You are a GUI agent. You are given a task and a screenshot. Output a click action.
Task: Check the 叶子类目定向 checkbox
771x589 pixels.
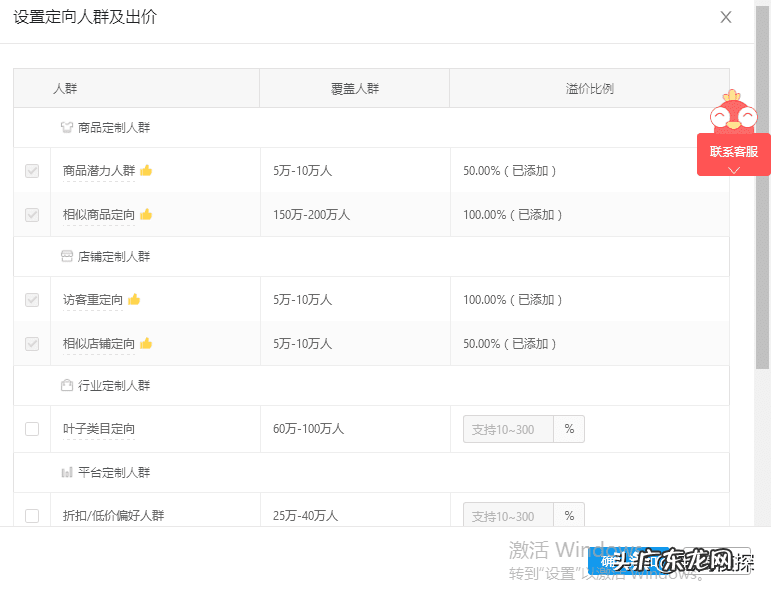pyautogui.click(x=32, y=429)
